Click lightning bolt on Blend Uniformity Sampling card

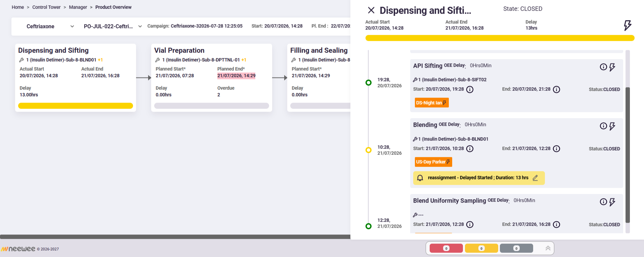[612, 202]
